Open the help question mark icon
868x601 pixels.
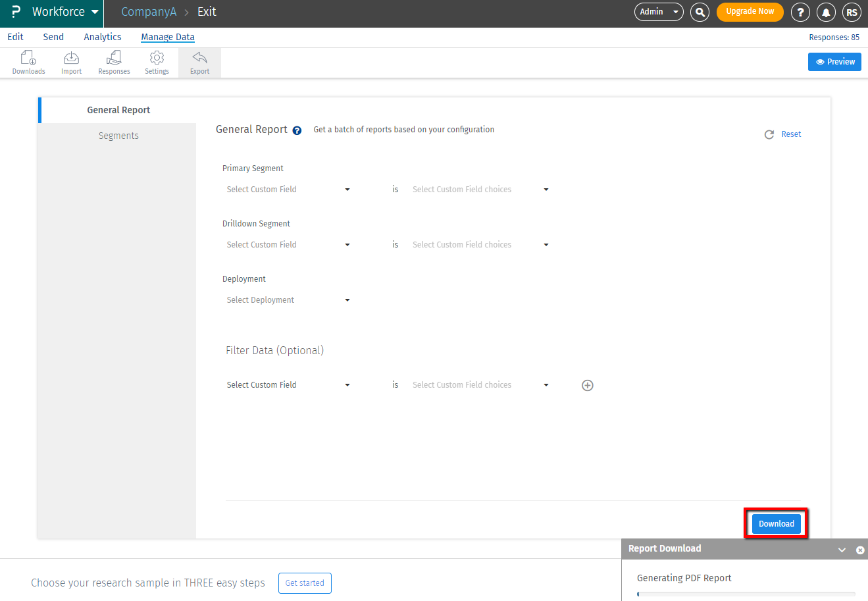pos(800,12)
